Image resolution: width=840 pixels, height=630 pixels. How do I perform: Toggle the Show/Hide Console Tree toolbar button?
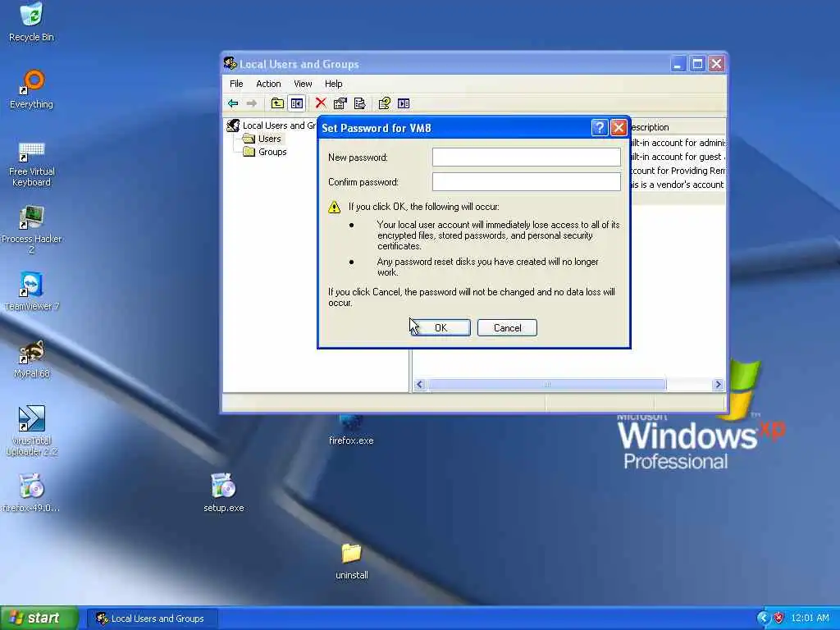click(x=297, y=103)
